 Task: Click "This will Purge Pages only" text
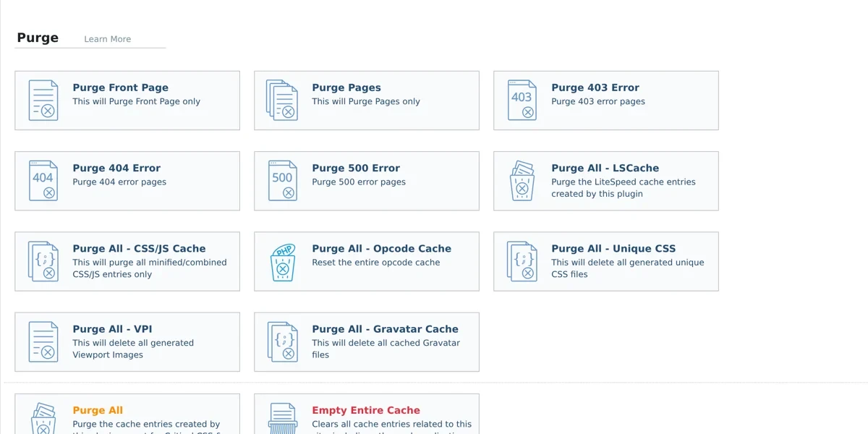point(366,101)
